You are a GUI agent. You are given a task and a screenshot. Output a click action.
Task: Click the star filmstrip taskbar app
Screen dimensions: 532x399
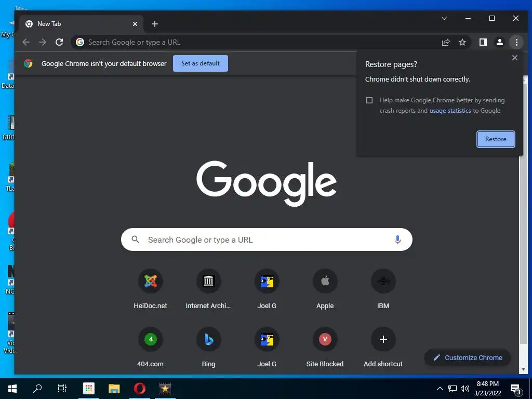click(165, 389)
